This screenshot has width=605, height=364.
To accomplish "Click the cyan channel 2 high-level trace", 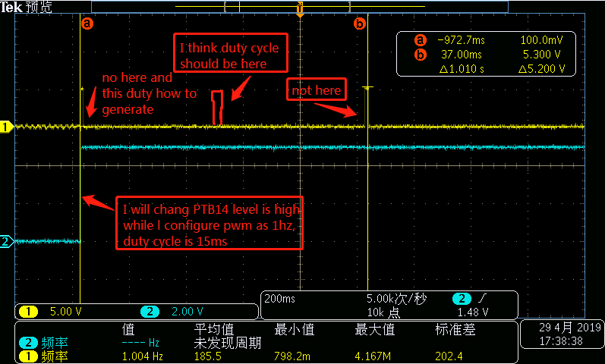I will [332, 147].
